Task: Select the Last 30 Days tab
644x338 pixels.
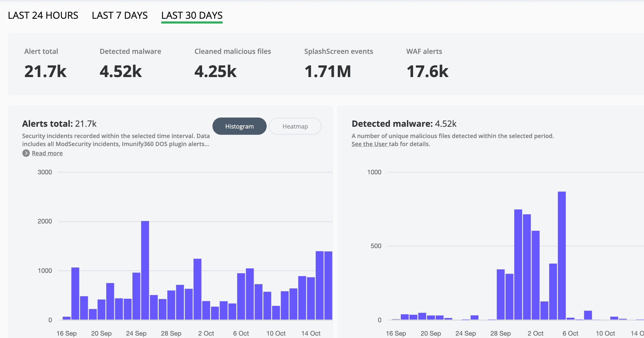Action: click(192, 15)
